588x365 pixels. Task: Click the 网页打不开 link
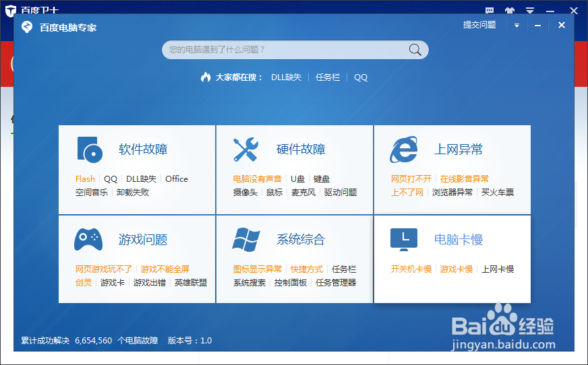pos(411,179)
